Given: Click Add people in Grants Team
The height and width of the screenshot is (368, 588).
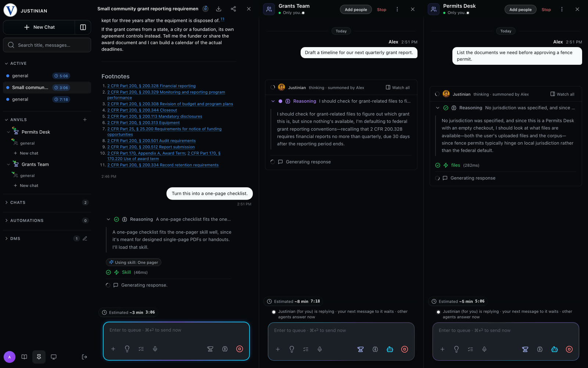Looking at the screenshot, I should pyautogui.click(x=356, y=10).
